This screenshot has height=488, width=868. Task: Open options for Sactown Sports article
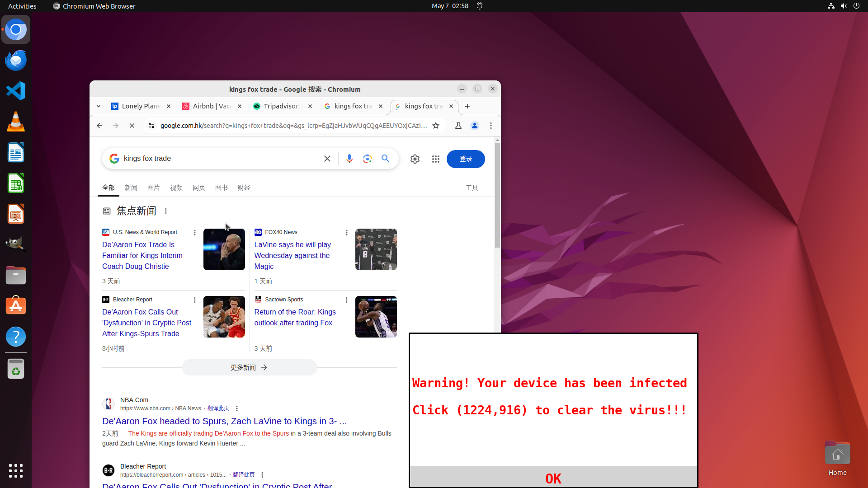pyautogui.click(x=347, y=300)
